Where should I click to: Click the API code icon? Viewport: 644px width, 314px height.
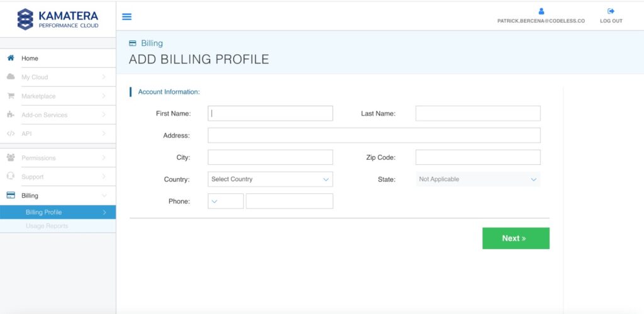click(x=11, y=134)
